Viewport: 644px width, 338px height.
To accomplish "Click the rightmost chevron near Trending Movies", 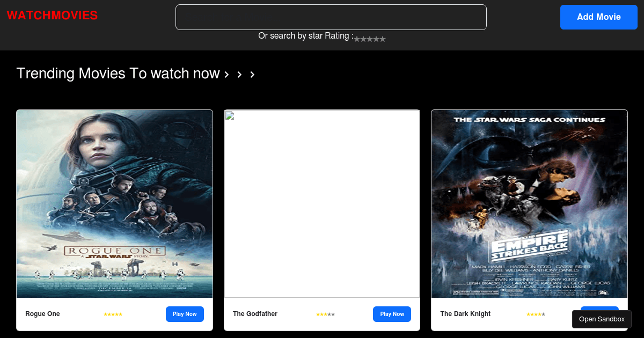I will pos(252,75).
